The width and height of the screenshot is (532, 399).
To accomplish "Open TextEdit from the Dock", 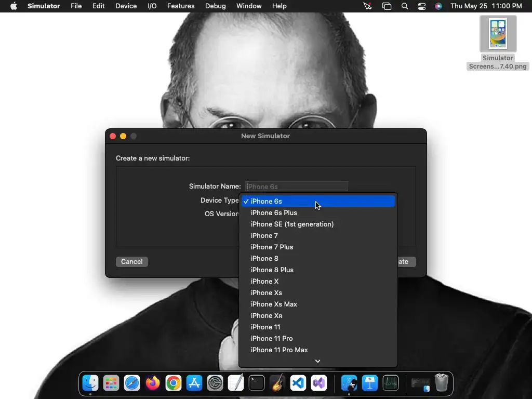I will pos(236,383).
